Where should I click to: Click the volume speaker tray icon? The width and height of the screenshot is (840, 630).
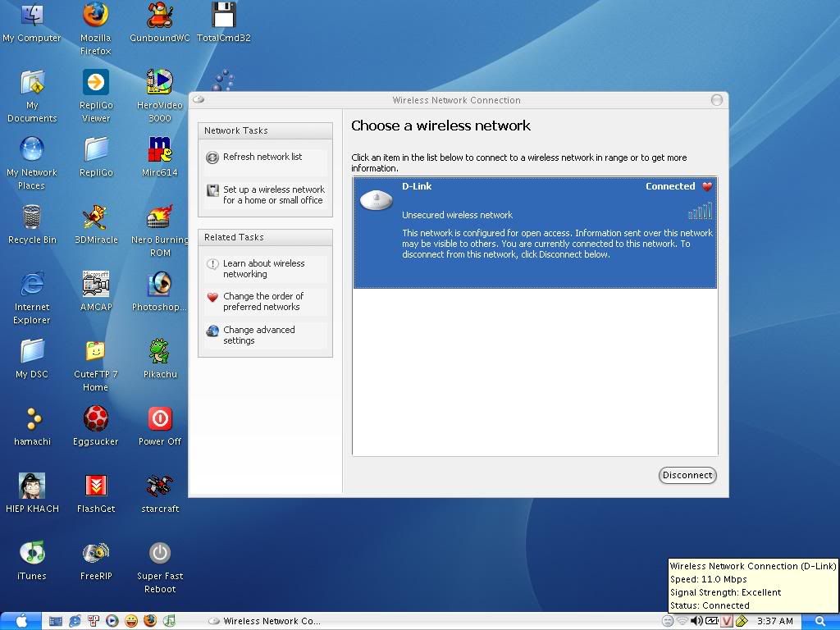pyautogui.click(x=697, y=621)
